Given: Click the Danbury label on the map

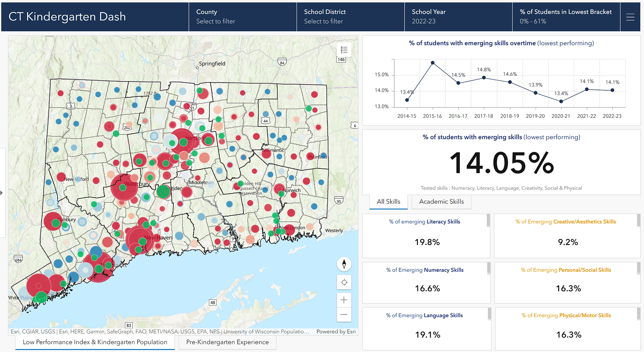Looking at the screenshot, I should point(67,220).
